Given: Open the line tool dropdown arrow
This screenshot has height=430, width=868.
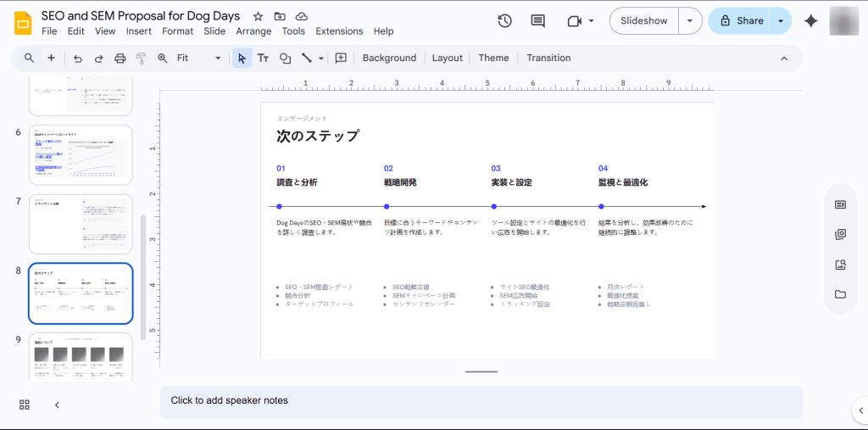Looking at the screenshot, I should coord(320,58).
